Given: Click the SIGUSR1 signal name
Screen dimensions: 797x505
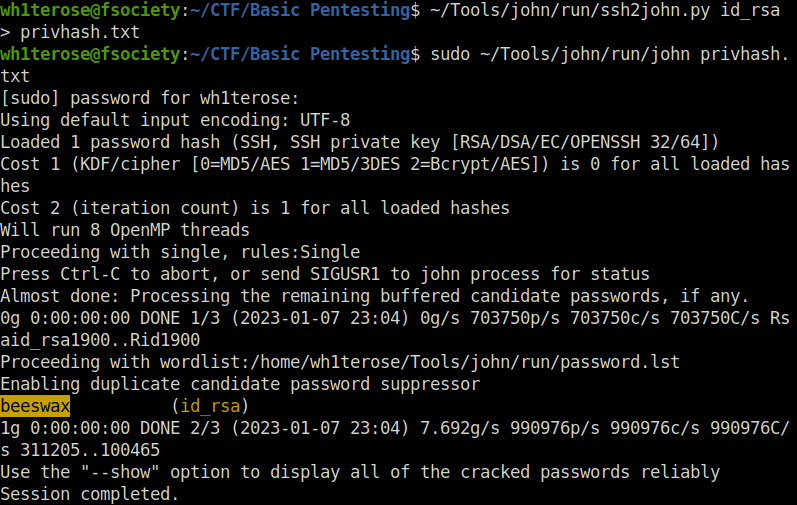Looking at the screenshot, I should coord(345,274).
